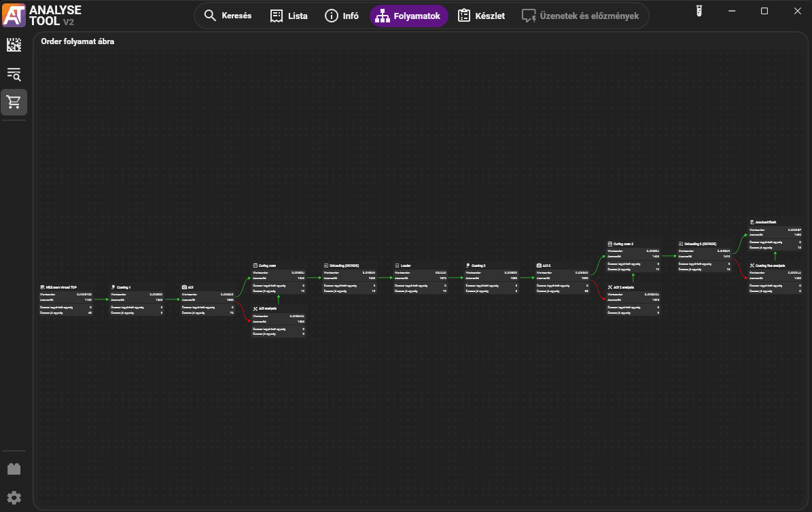Image resolution: width=812 pixels, height=512 pixels.
Task: Click the list search sidebar icon
Action: 14,74
